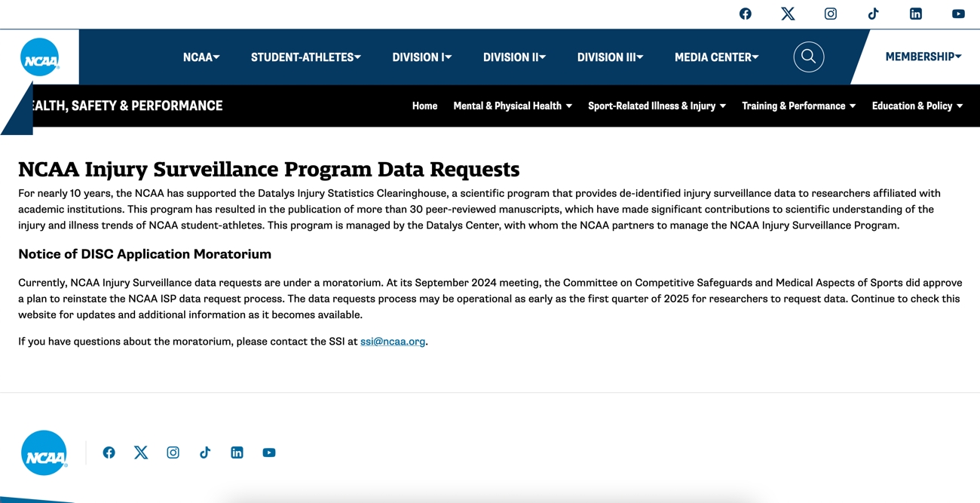Expand the Media Center dropdown menu

(717, 57)
